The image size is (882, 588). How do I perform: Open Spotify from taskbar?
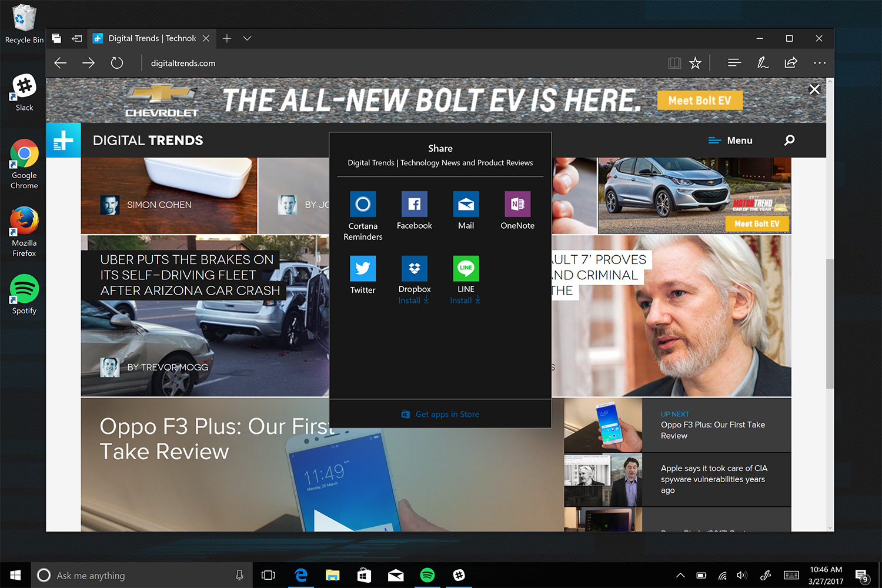coord(427,575)
